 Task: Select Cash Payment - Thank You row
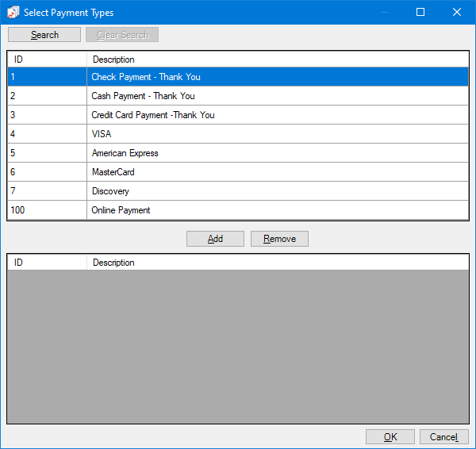[143, 96]
